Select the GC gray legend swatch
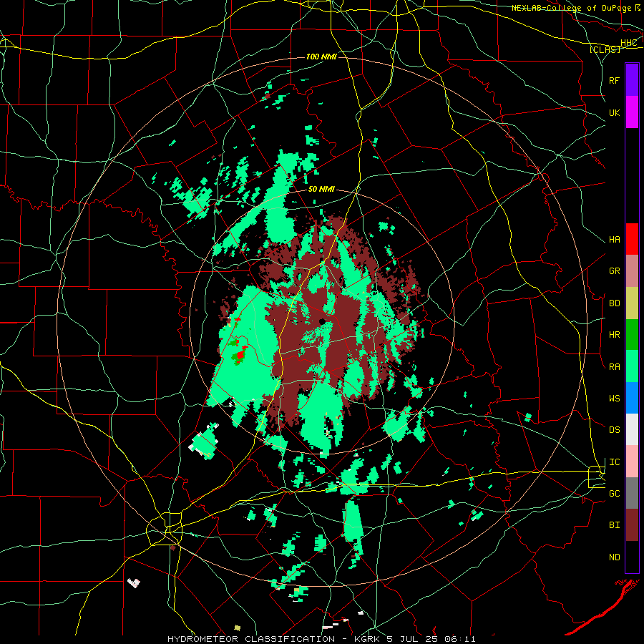Screen dimensions: 644x644 632,493
